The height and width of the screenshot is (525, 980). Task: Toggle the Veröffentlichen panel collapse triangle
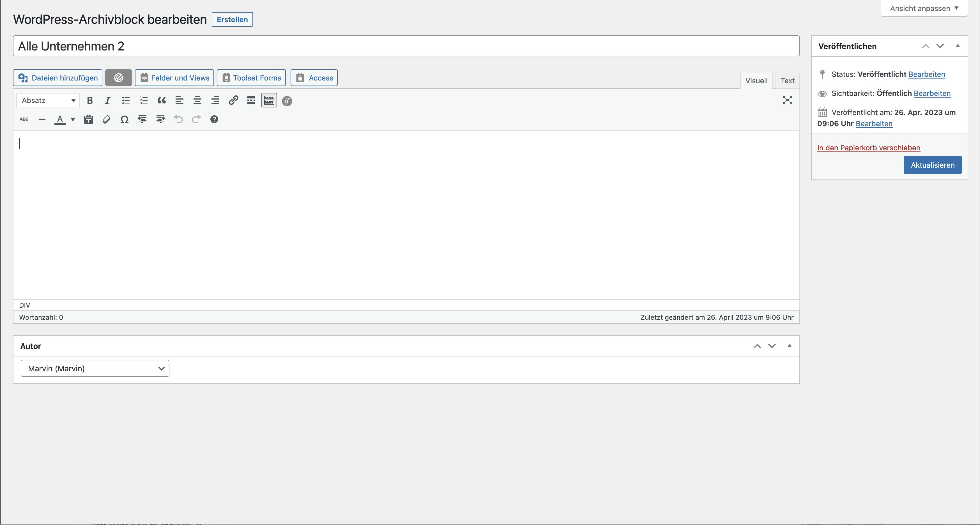tap(958, 46)
